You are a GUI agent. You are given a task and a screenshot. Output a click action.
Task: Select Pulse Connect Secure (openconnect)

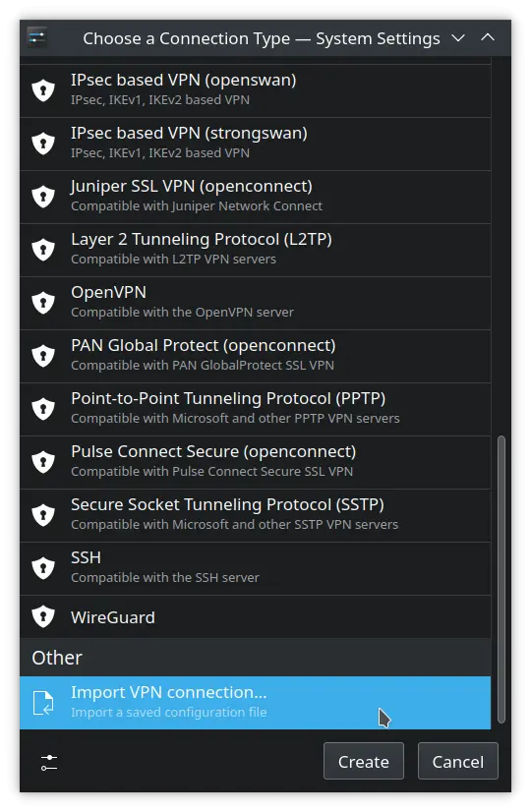tap(255, 462)
